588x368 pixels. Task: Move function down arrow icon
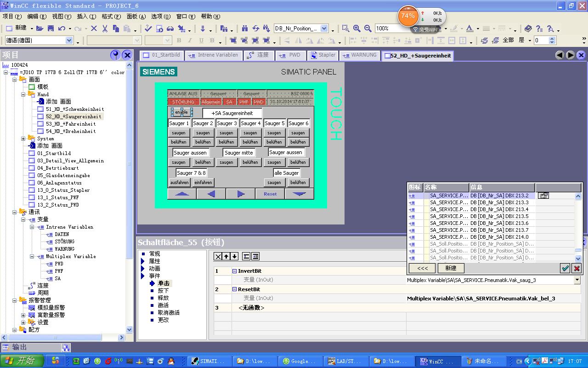(234, 256)
